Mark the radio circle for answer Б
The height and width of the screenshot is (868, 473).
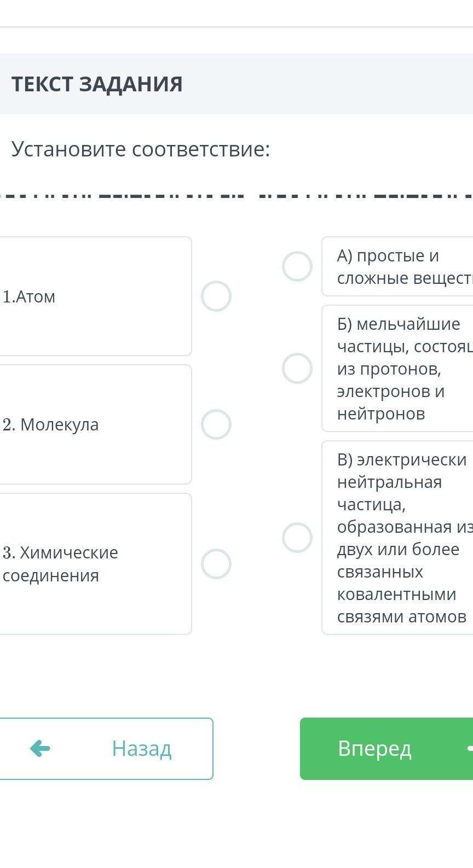click(x=297, y=368)
